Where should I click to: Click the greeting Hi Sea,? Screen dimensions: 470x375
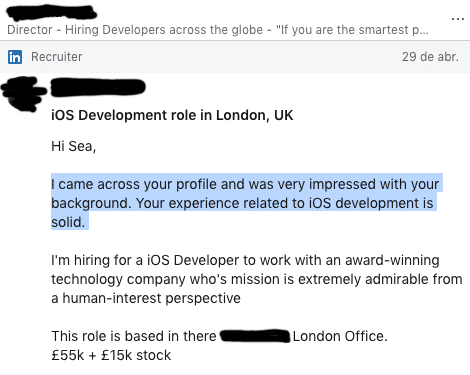[73, 146]
